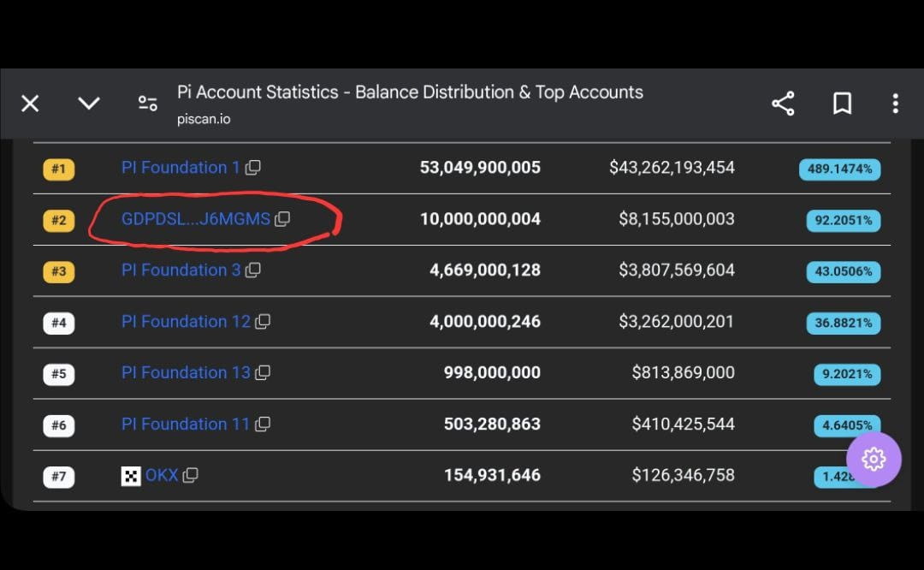Select the 489.1474% percentage badge
Image resolution: width=924 pixels, height=570 pixels.
click(x=840, y=169)
